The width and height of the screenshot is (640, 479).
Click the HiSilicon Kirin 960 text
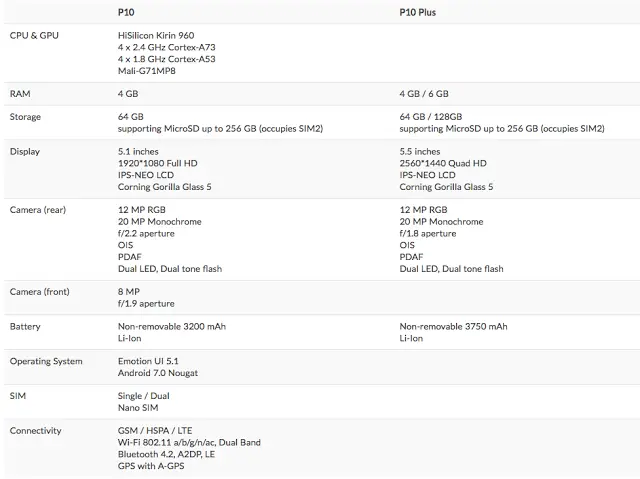pos(156,35)
